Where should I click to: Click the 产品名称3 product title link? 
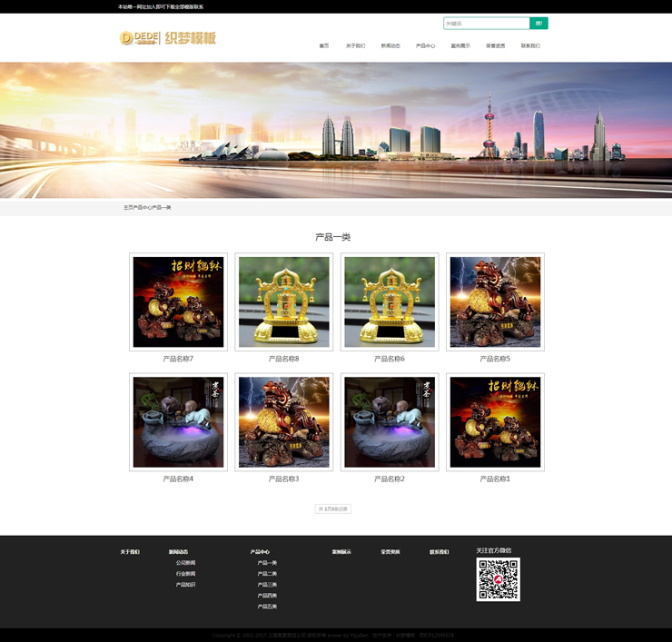click(283, 479)
